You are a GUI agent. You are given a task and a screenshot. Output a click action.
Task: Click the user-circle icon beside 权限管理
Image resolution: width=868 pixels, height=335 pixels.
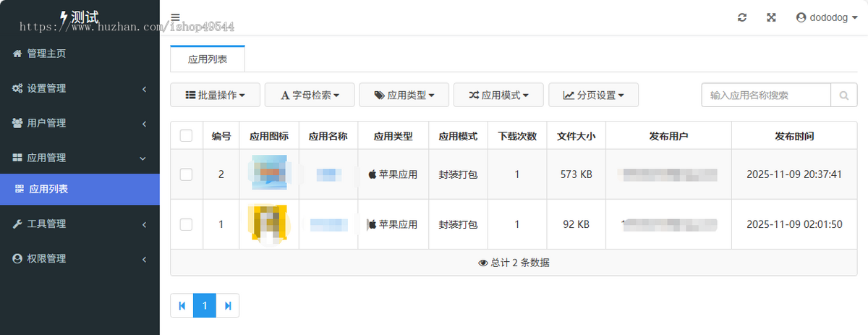(17, 258)
